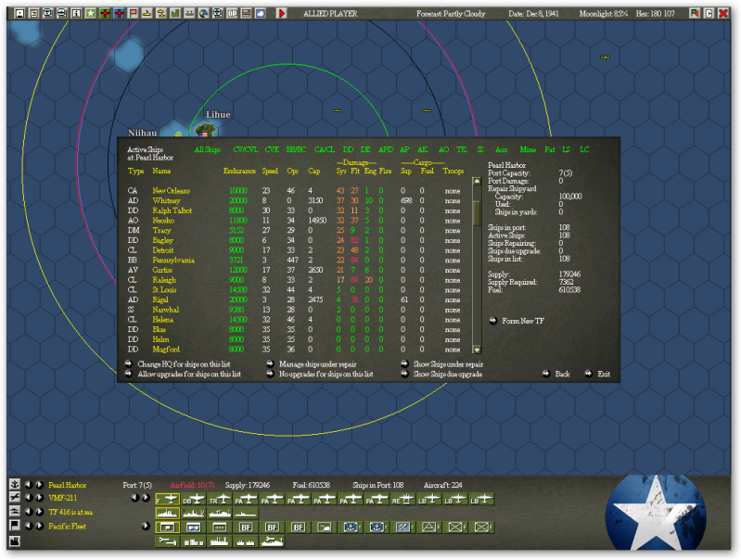Click the red End Turn arrow in toolbar
Screen dimensions: 741x560
click(282, 13)
